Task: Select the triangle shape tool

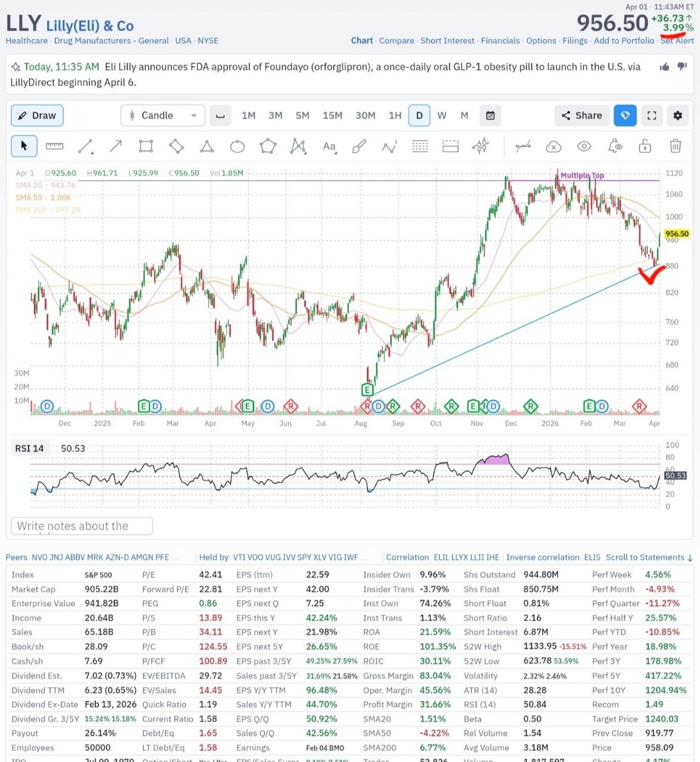Action: click(x=207, y=146)
